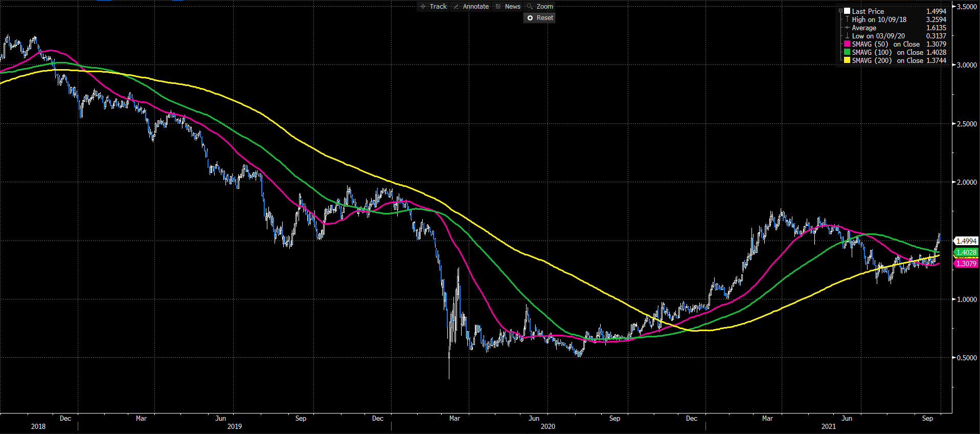Open the News overlay
This screenshot has width=980, height=434.
[508, 7]
